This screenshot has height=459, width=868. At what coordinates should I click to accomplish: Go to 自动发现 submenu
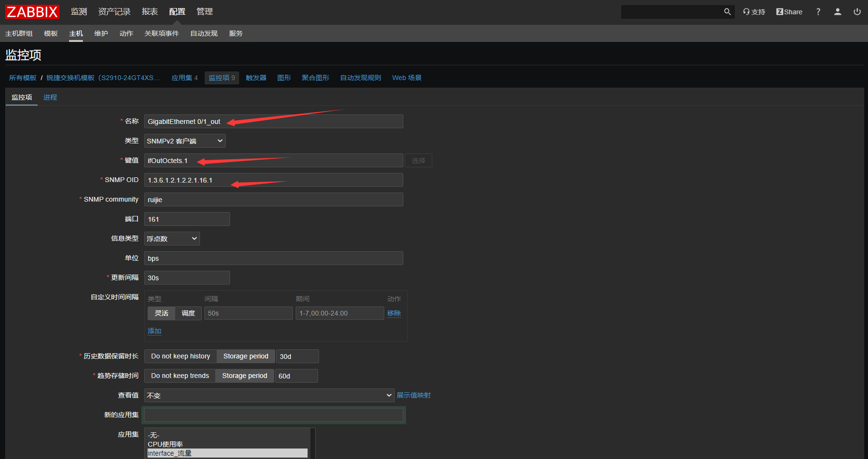coord(204,33)
